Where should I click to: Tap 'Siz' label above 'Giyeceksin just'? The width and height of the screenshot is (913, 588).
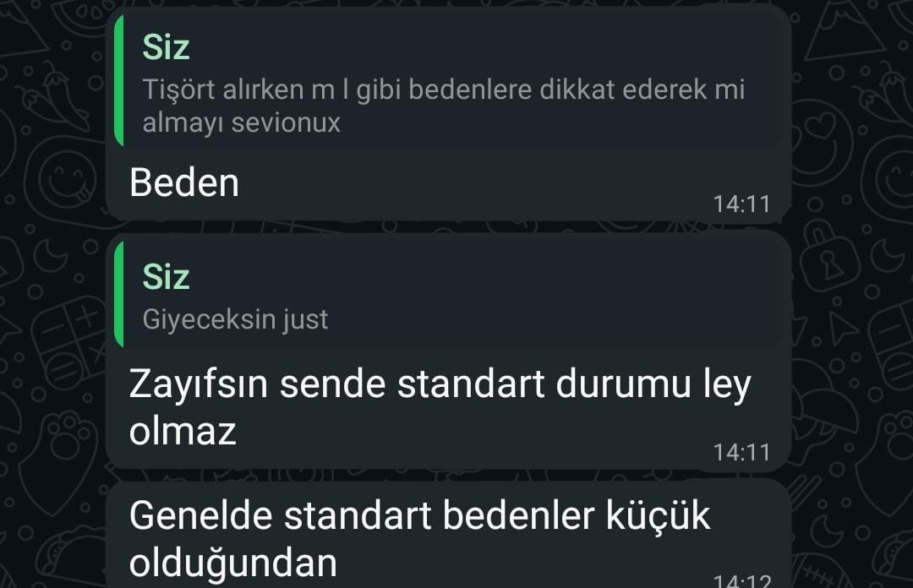166,276
